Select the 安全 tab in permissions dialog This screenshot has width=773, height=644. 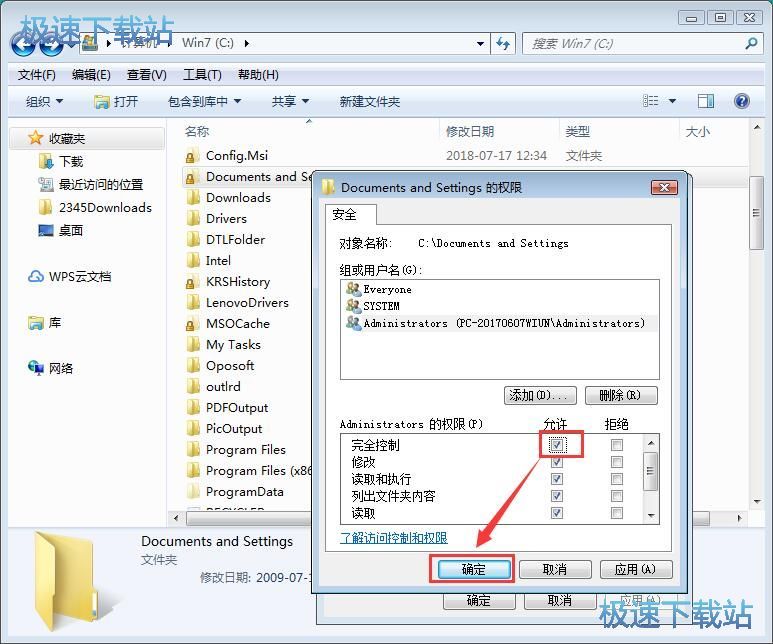[350, 214]
